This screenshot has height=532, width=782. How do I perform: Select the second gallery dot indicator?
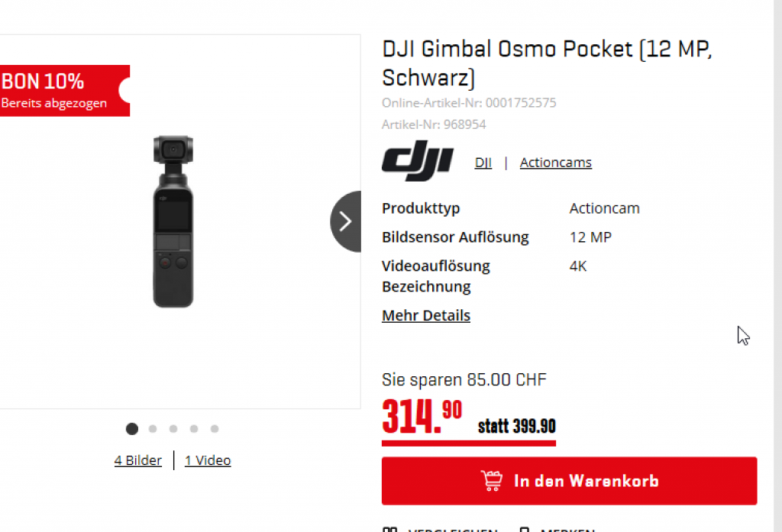(153, 429)
